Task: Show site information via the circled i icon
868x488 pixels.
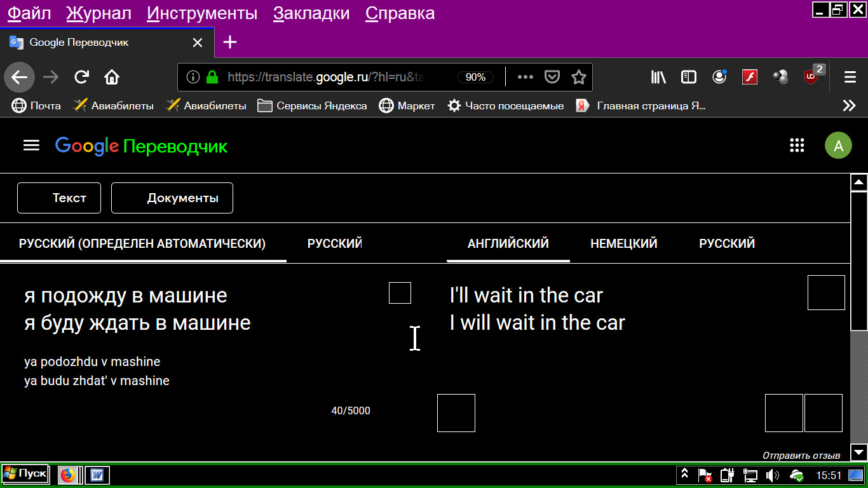Action: point(193,78)
